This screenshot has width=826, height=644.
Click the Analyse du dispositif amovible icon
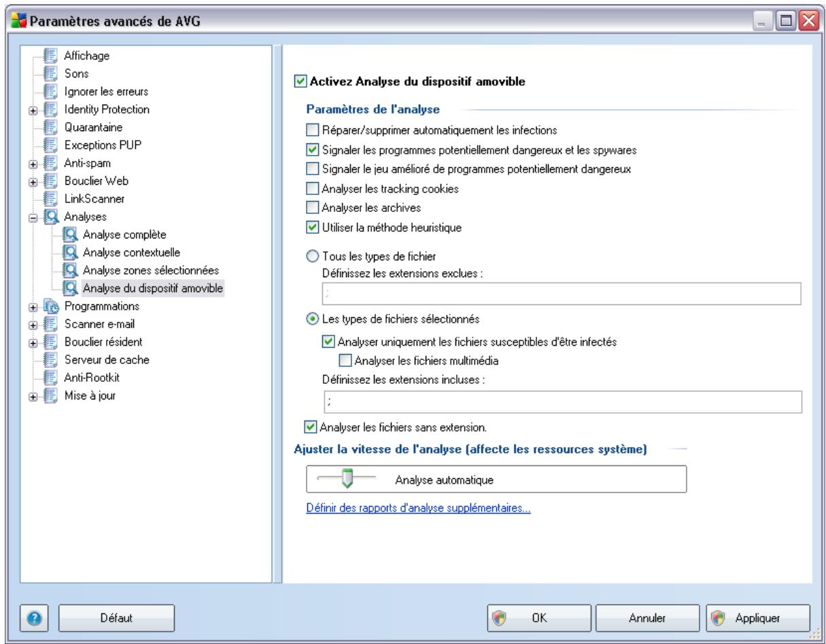click(71, 289)
